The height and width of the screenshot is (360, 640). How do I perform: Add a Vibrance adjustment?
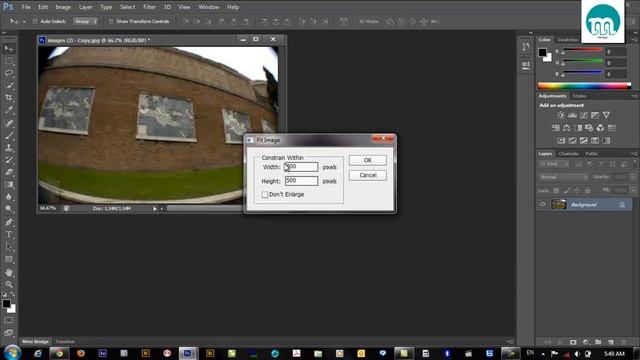pos(606,116)
